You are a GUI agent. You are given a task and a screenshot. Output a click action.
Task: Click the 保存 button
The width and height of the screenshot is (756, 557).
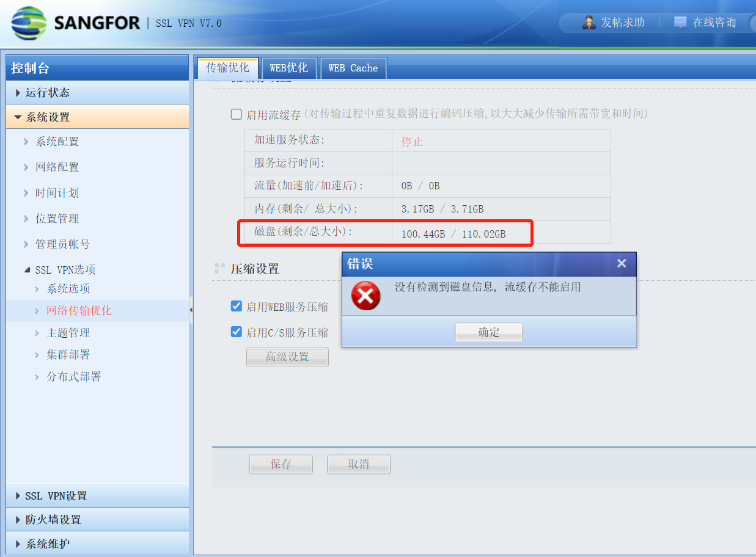281,464
